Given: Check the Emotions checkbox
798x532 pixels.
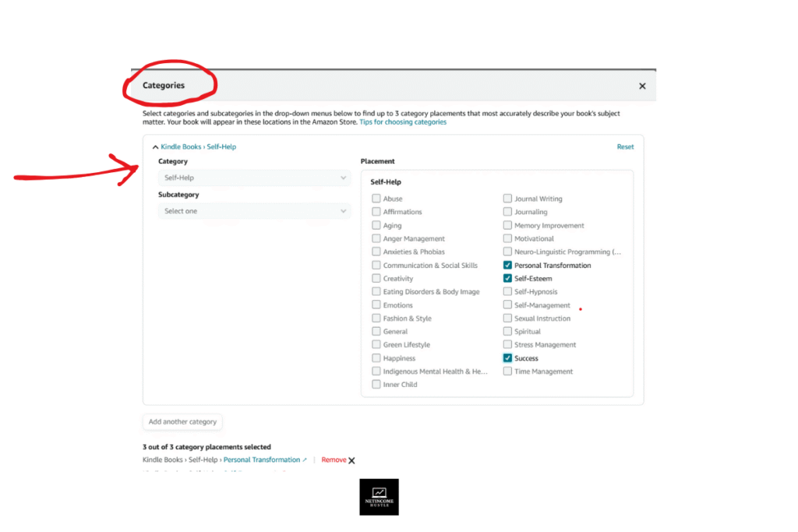Looking at the screenshot, I should 376,305.
